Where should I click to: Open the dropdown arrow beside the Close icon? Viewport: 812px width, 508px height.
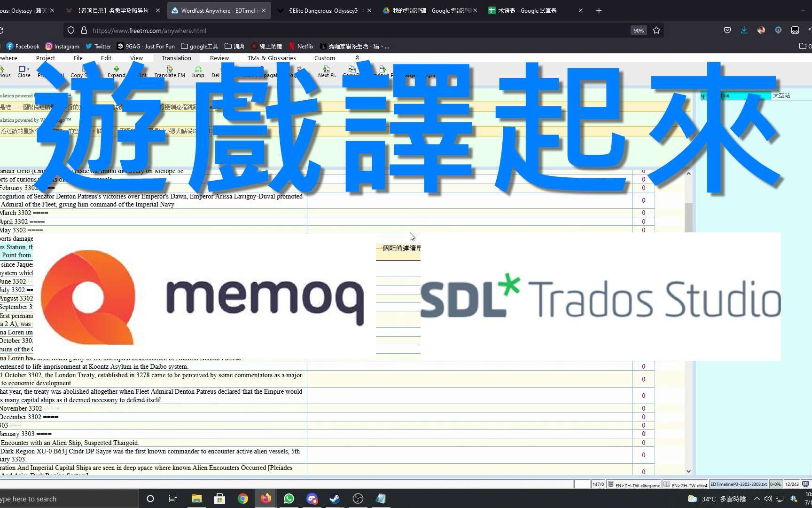[28, 69]
